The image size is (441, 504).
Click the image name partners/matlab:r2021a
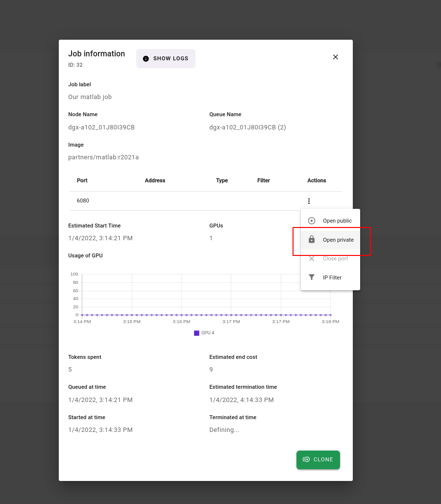(103, 157)
